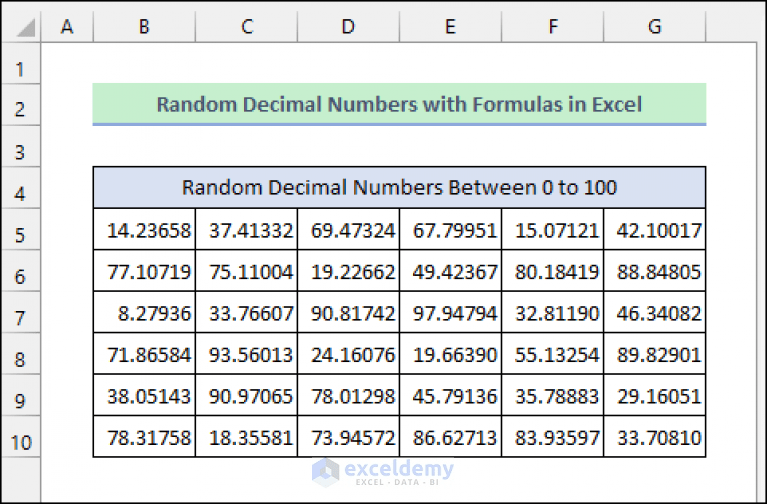Image resolution: width=767 pixels, height=504 pixels.
Task: Select column D header
Action: tap(348, 26)
